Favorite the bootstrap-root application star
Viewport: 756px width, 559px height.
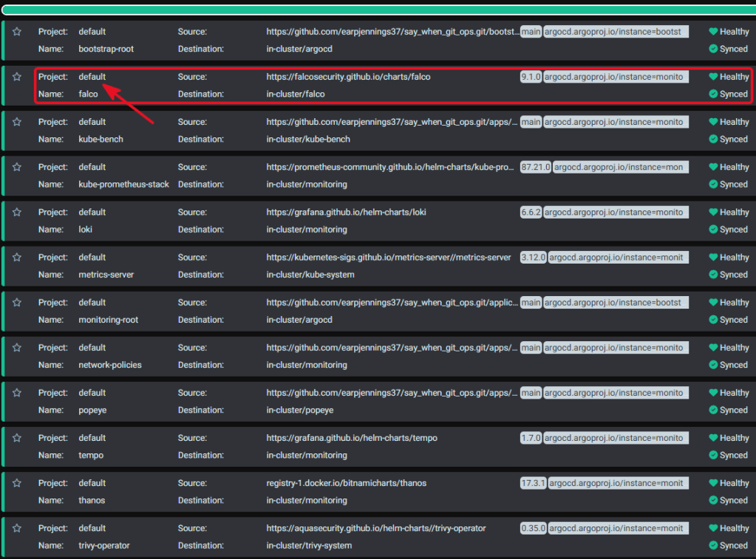click(17, 32)
